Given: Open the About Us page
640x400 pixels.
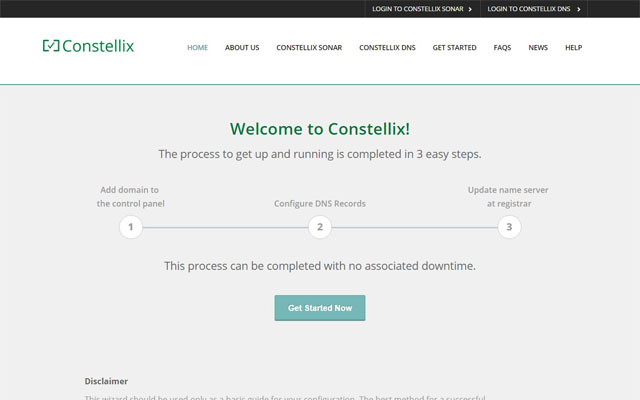Looking at the screenshot, I should (x=242, y=47).
